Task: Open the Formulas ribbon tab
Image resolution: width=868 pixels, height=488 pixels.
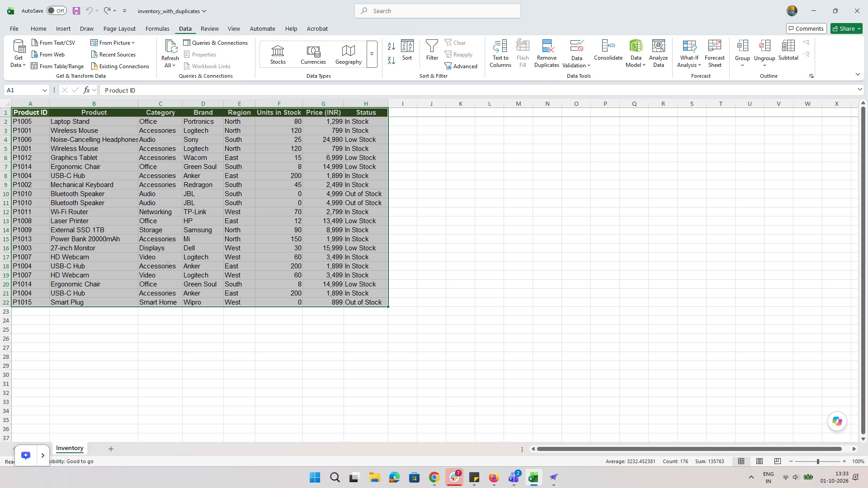Action: [157, 28]
